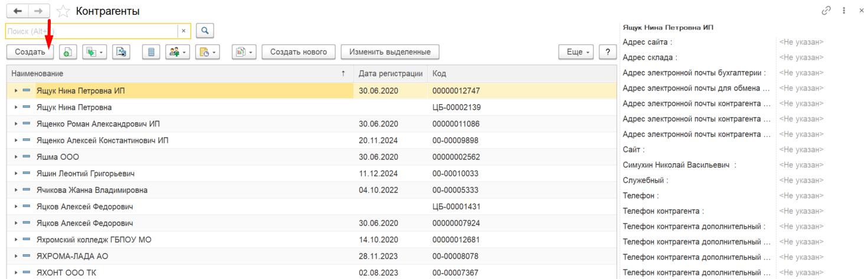Click the Адрес склада value Не указан
Image resolution: width=868 pixels, height=279 pixels.
tap(801, 57)
